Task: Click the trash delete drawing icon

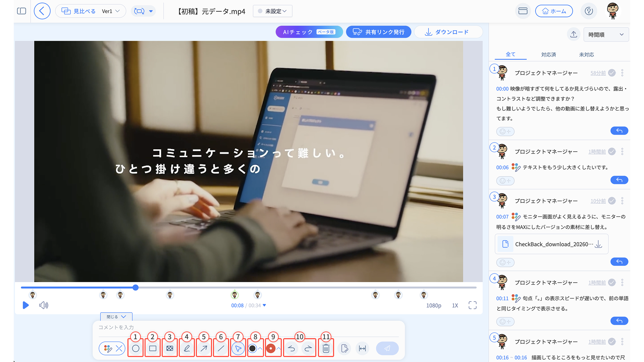Action: point(326,349)
